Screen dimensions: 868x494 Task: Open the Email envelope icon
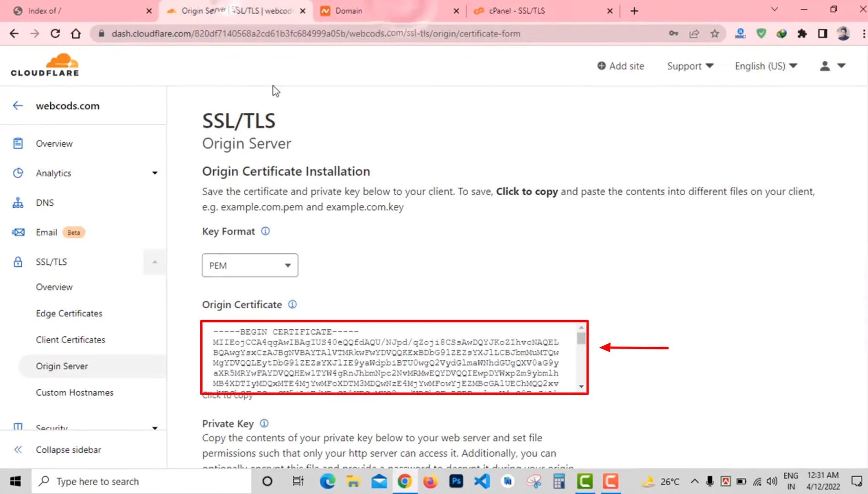(x=18, y=232)
